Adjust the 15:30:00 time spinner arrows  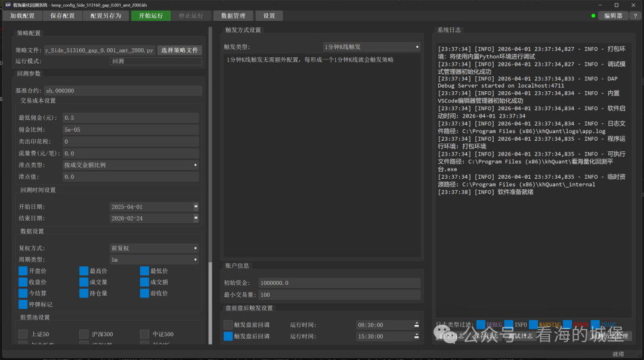coord(416,336)
